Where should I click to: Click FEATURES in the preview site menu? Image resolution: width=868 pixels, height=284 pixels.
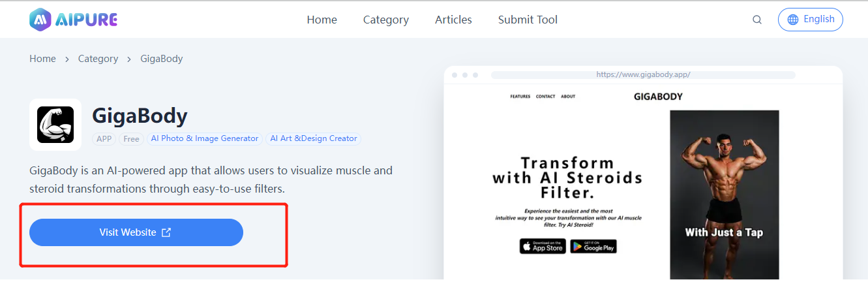click(520, 97)
